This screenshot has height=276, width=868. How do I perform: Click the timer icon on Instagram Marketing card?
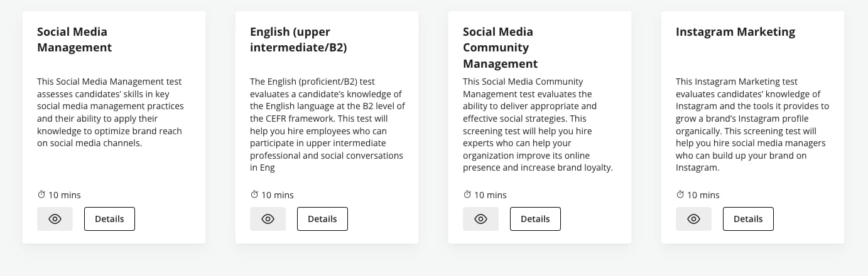[680, 194]
